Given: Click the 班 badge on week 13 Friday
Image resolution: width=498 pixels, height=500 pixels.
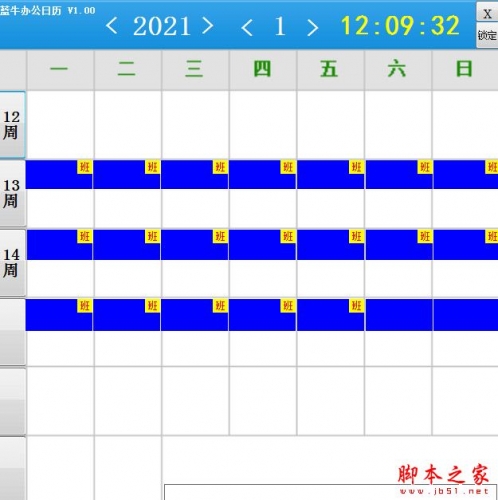Looking at the screenshot, I should 356,167.
